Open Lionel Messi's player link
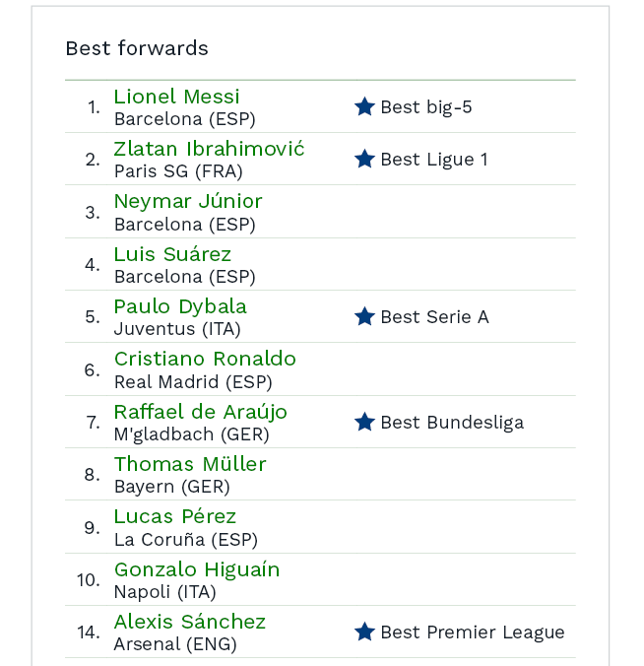Screen dimensions: 644x666 pos(177,97)
